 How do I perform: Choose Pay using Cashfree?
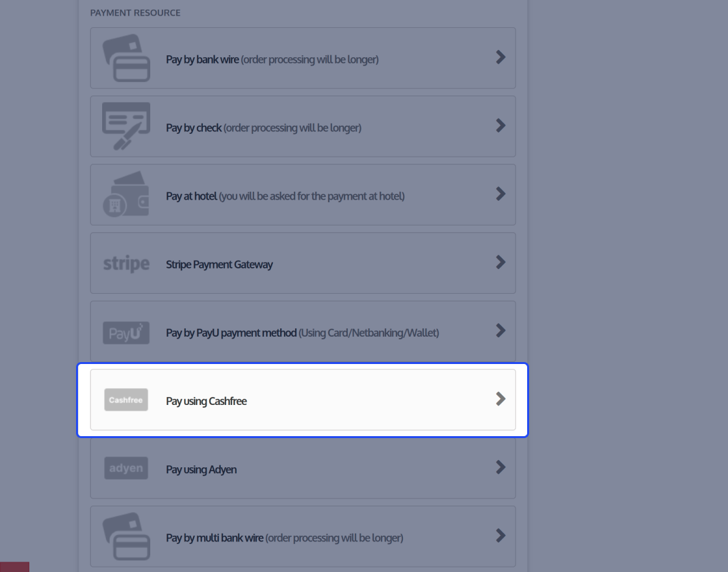click(303, 400)
